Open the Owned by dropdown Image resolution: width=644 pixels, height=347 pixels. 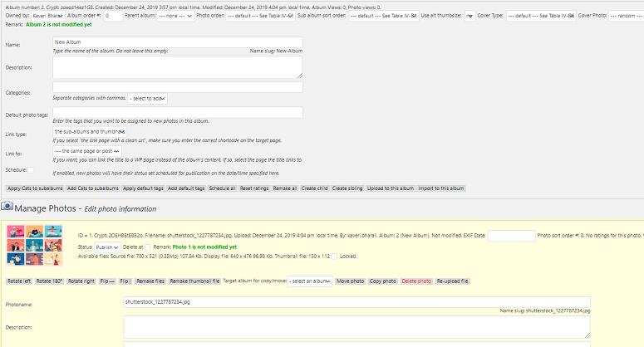point(48,16)
